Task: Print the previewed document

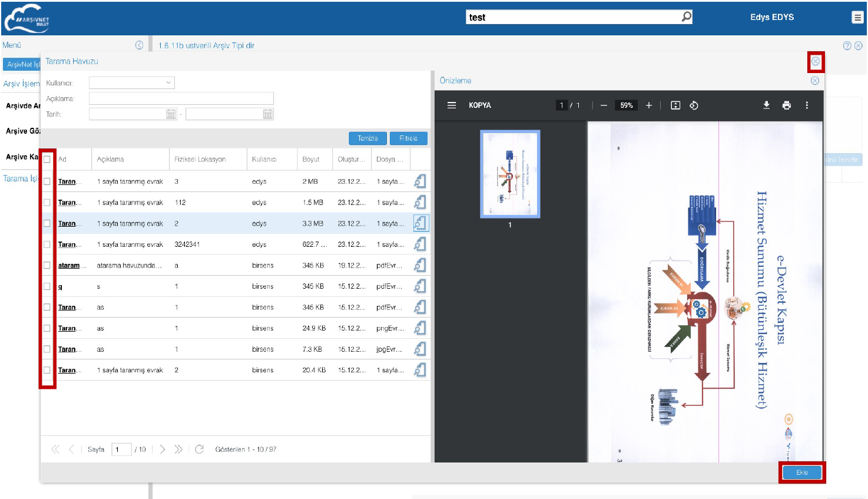Action: 786,105
